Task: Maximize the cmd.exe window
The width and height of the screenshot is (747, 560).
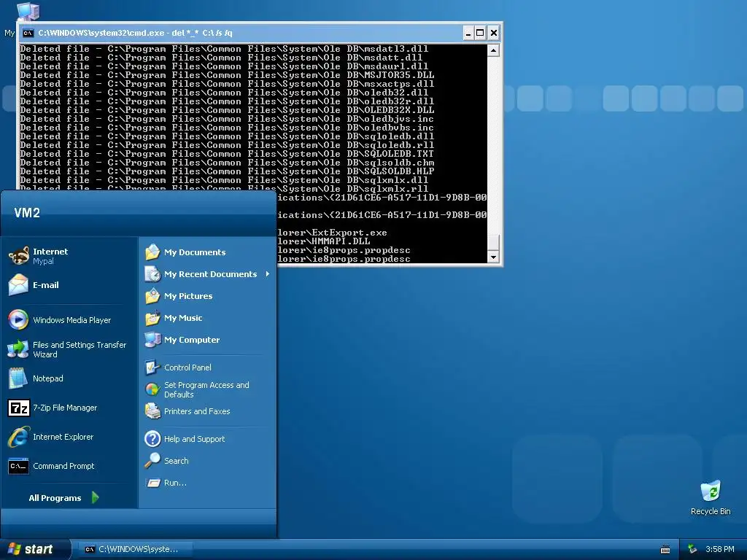Action: click(x=480, y=33)
